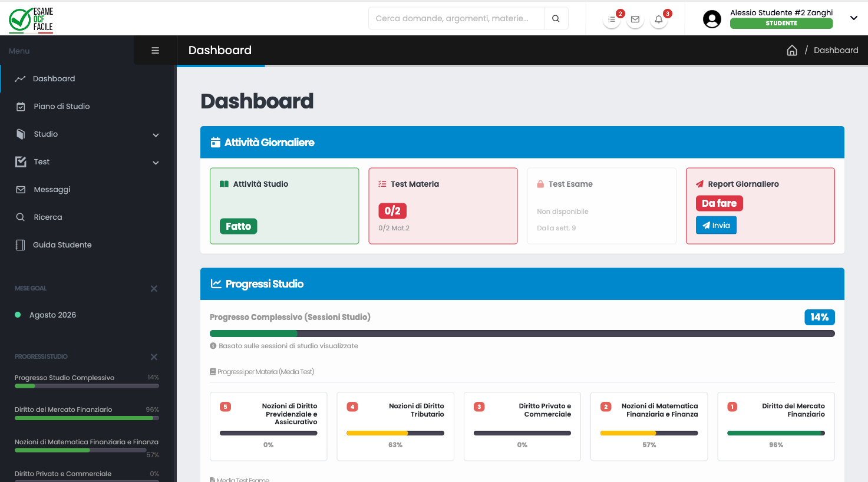Screen dimensions: 868x482
Task: Click the user avatar profile icon
Action: tap(712, 18)
